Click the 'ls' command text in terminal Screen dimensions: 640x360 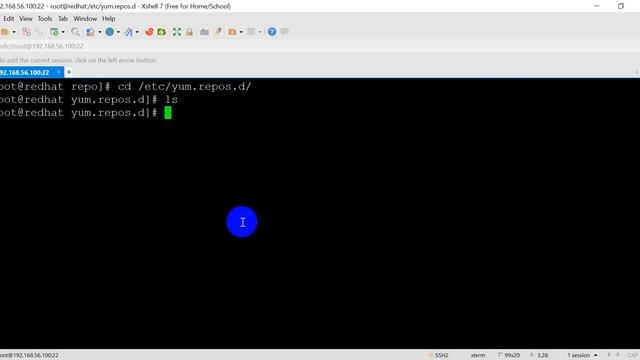[171, 100]
